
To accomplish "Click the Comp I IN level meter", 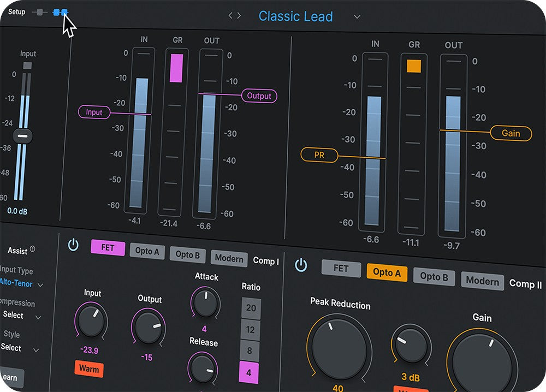I will [139, 131].
